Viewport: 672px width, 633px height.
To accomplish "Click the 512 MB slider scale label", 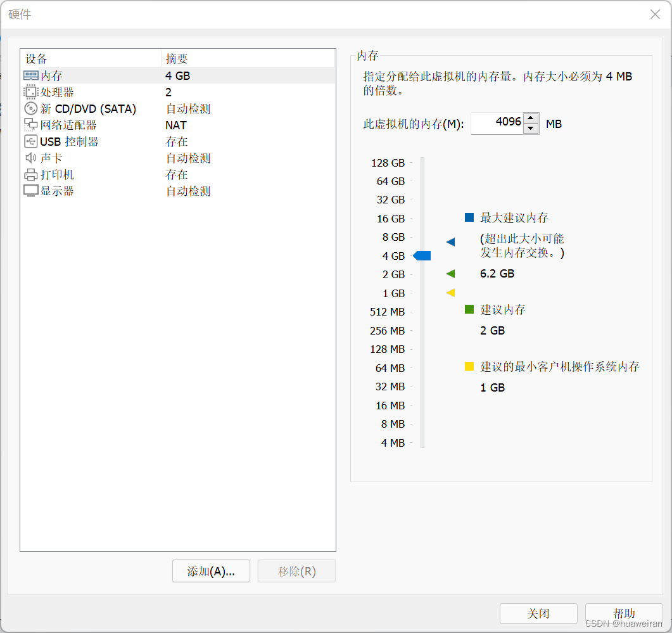I will (388, 312).
